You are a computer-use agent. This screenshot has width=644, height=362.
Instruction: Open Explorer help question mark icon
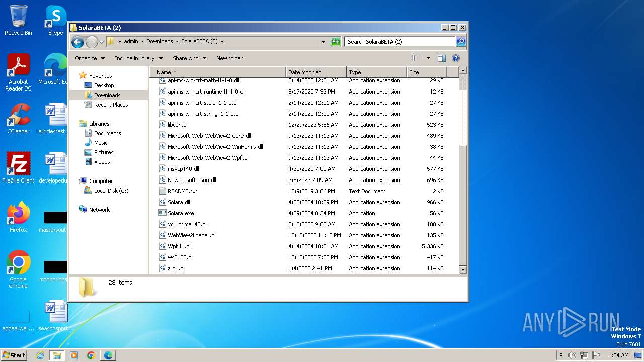[456, 58]
